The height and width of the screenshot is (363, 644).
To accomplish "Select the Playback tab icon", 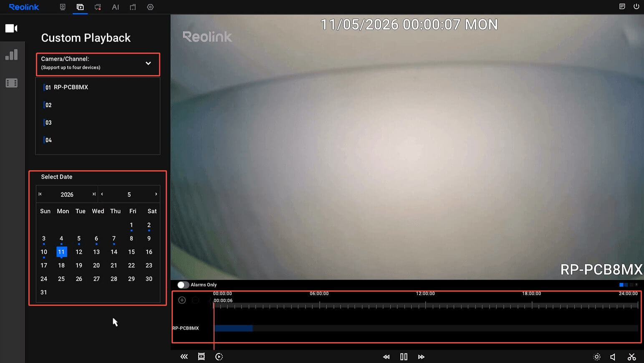I will click(x=80, y=7).
